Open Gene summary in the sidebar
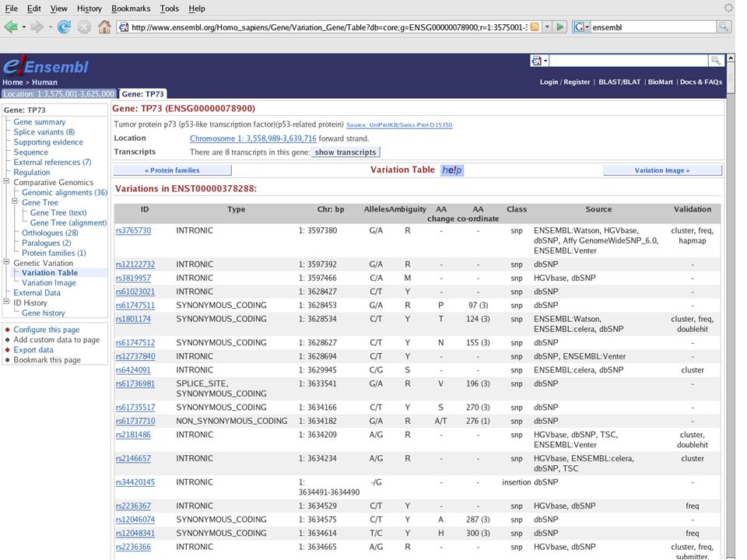This screenshot has width=747, height=560. tap(40, 122)
